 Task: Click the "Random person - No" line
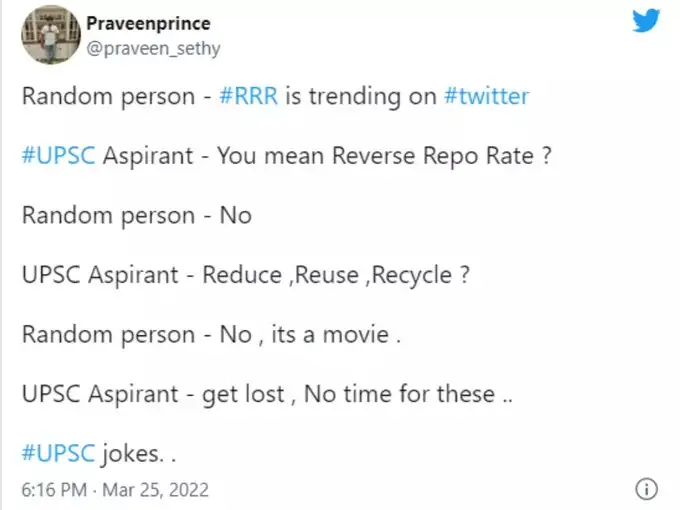[x=136, y=216]
